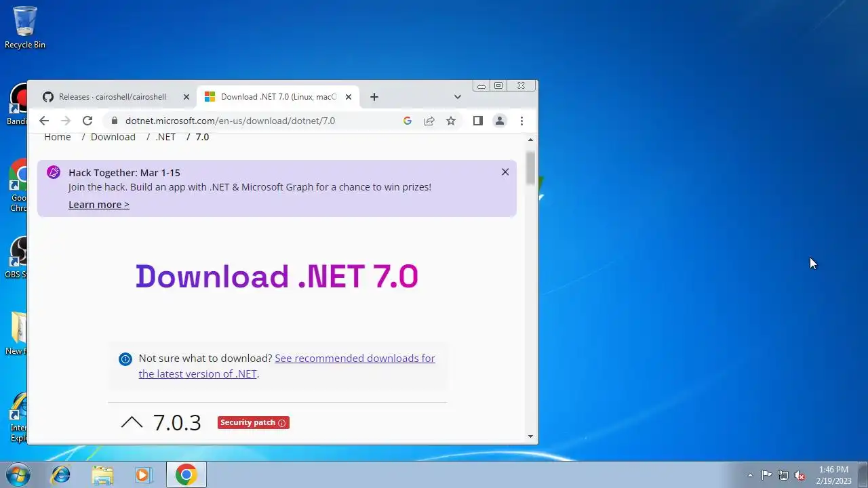Click the Chrome back arrow
The width and height of the screenshot is (868, 488).
(44, 121)
